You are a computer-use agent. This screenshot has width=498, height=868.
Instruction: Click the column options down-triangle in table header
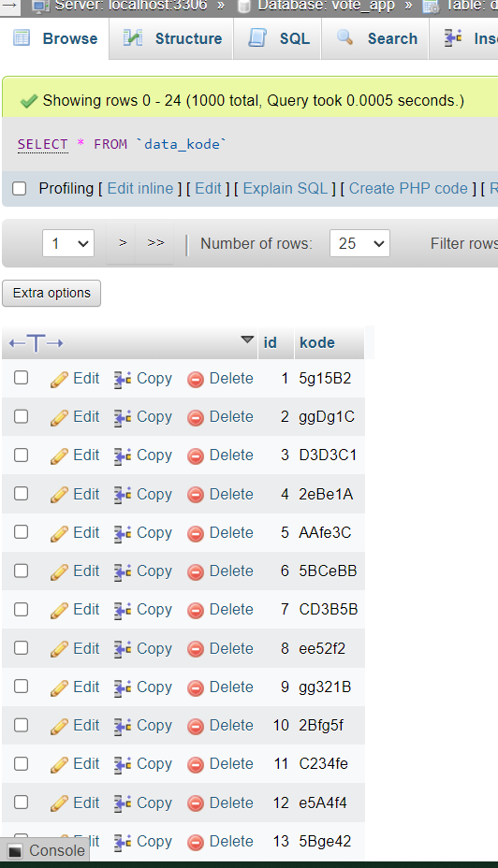click(248, 340)
